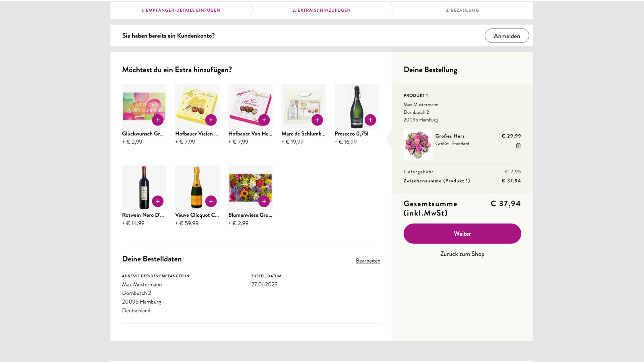
Task: Follow the Zurück zum Shop link
Action: (462, 254)
